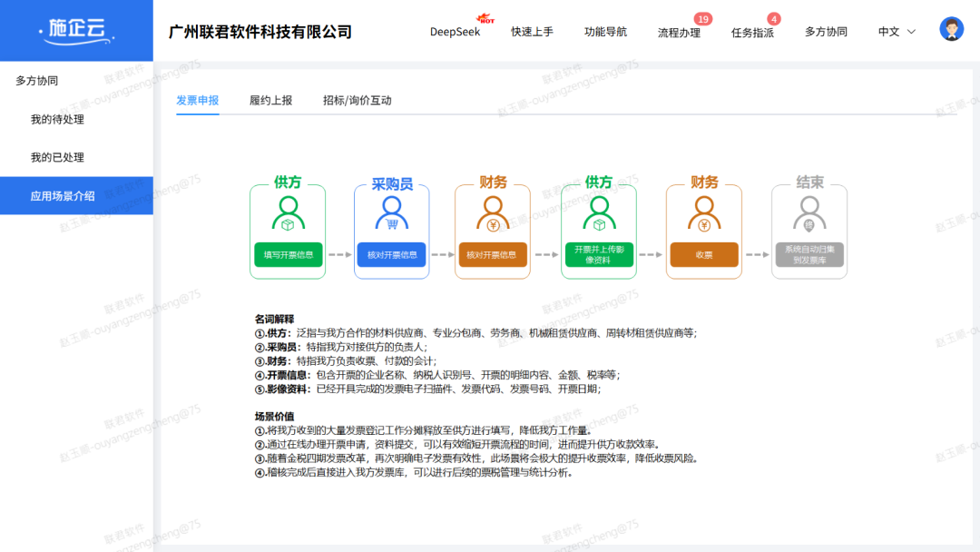The height and width of the screenshot is (552, 980).
Task: Click the orange 核对开票信息 button
Action: pyautogui.click(x=493, y=254)
